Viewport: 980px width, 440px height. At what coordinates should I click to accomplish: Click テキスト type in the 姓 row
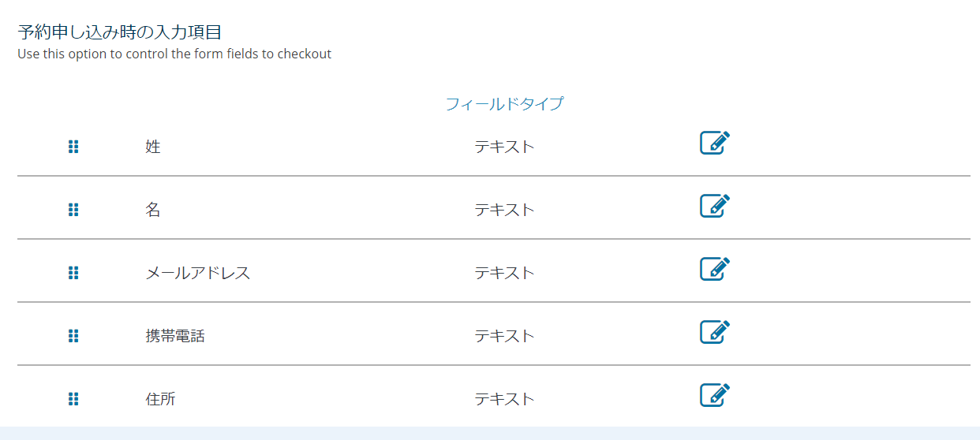[504, 147]
